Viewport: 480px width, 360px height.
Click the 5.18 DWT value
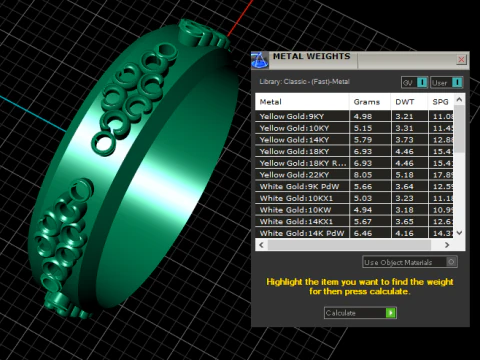coord(404,175)
